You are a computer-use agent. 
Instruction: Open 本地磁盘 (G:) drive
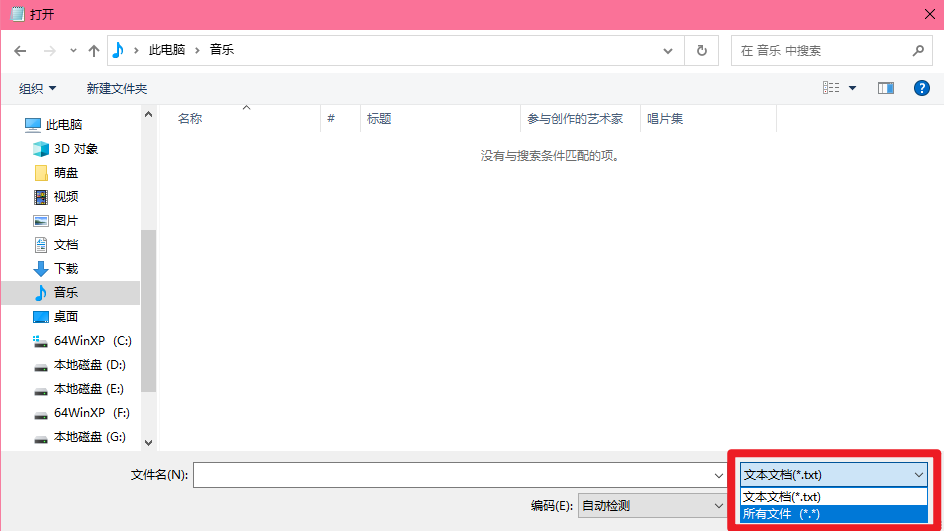pyautogui.click(x=79, y=437)
